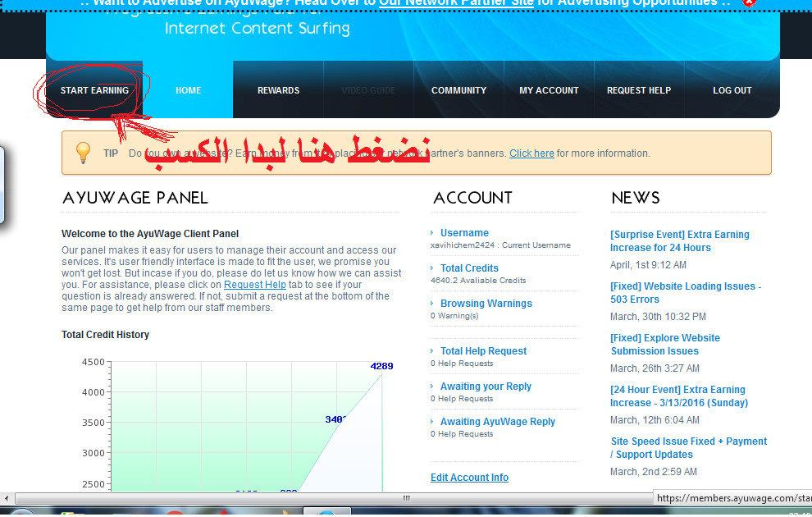Viewport: 812px width, 517px height.
Task: Go to the HOME tab
Action: pyautogui.click(x=188, y=90)
